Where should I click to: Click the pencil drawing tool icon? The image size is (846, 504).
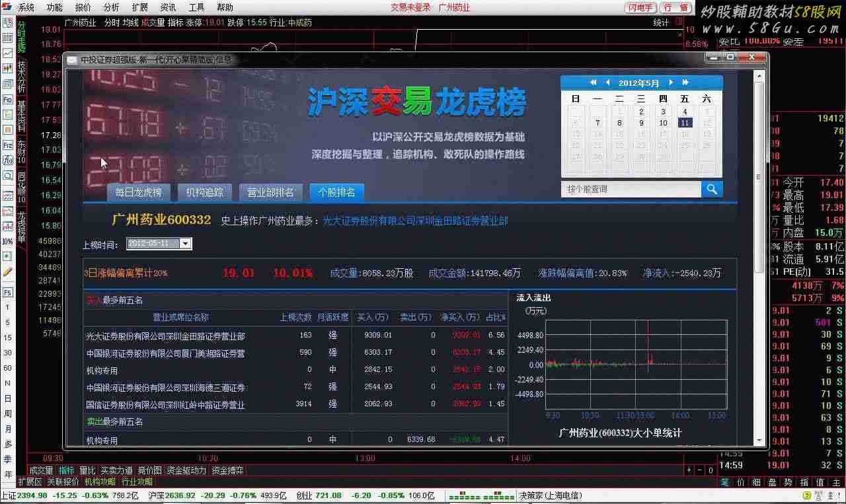coord(8,271)
